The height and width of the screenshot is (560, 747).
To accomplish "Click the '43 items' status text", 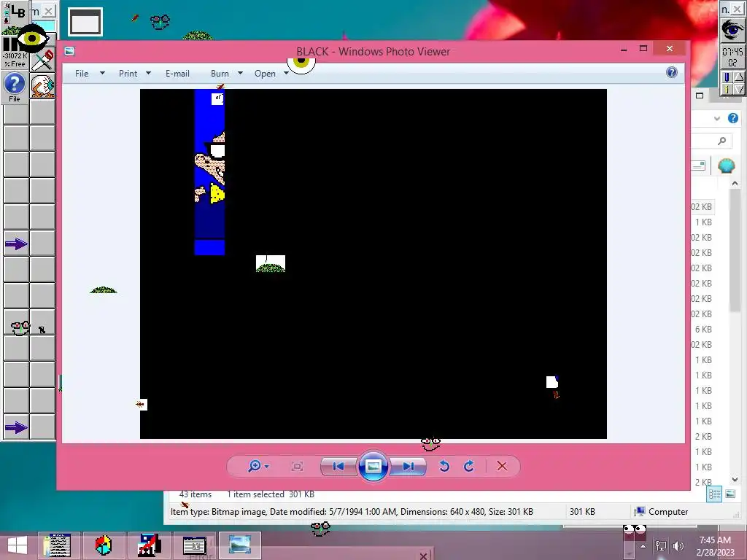I will [196, 494].
